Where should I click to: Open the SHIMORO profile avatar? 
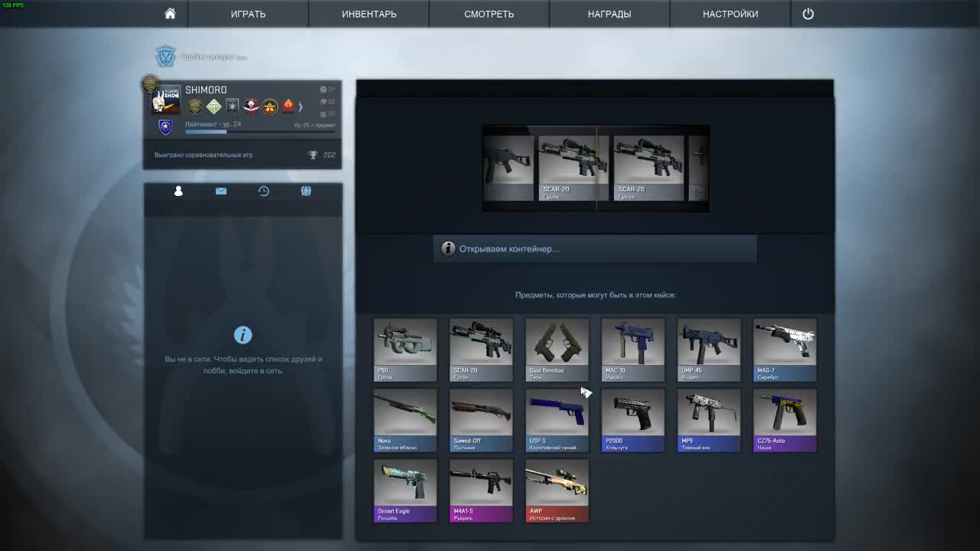click(166, 99)
